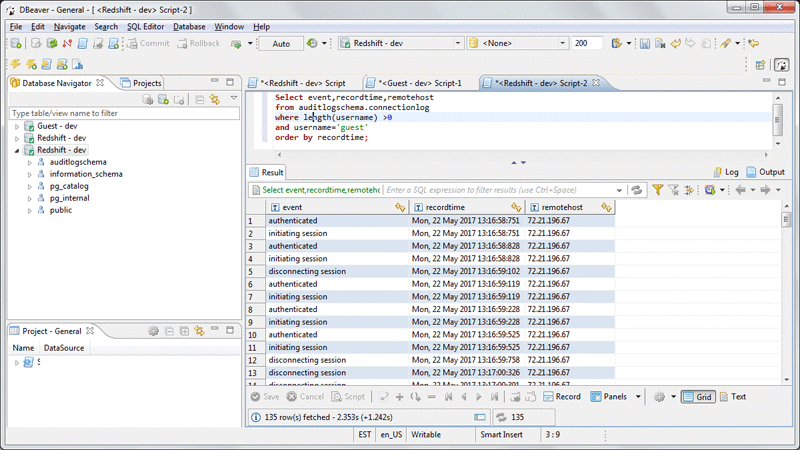Click the Commit transaction toolbar button
This screenshot has width=800, height=450.
coord(147,44)
